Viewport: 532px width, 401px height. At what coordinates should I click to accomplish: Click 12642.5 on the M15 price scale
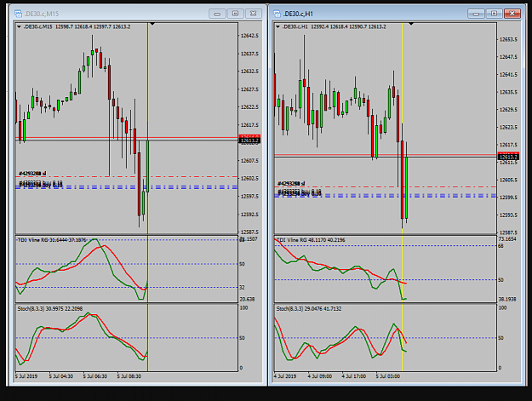click(249, 36)
